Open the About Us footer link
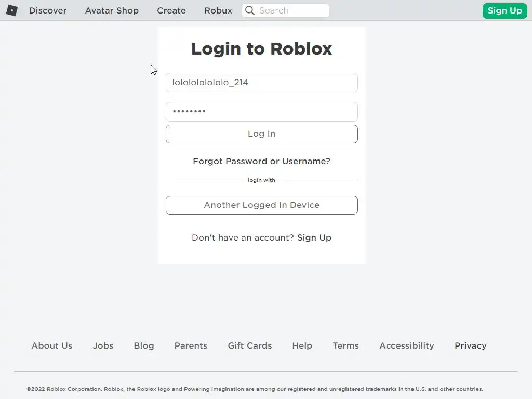The height and width of the screenshot is (399, 532). (52, 345)
